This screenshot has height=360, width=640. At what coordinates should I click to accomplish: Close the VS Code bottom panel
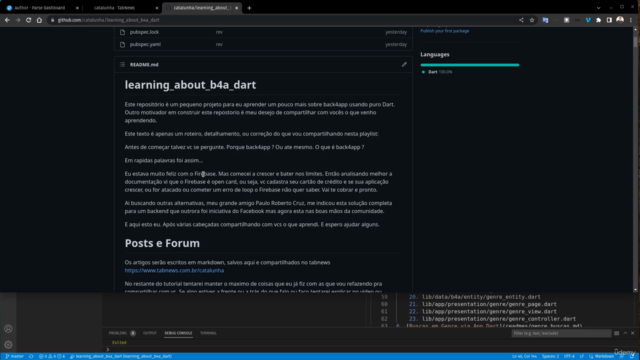[633, 333]
